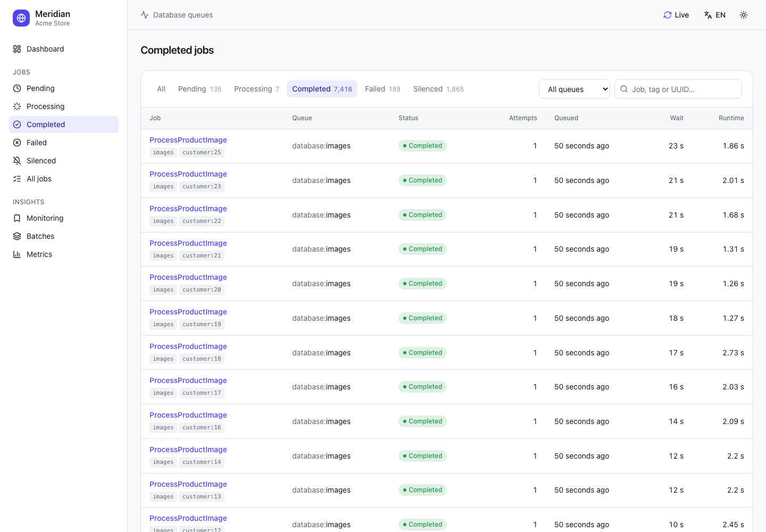
Task: Click the Database queues activity icon
Action: pos(145,15)
